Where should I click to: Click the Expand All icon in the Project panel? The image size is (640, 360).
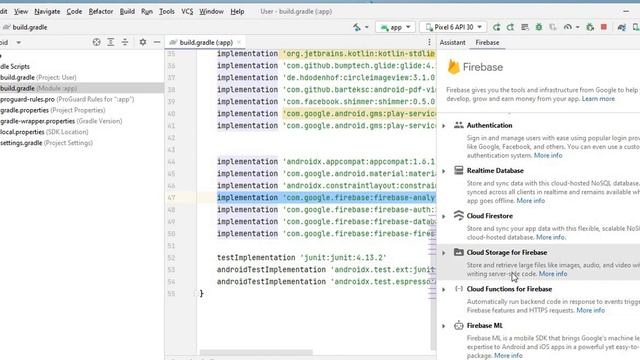111,42
